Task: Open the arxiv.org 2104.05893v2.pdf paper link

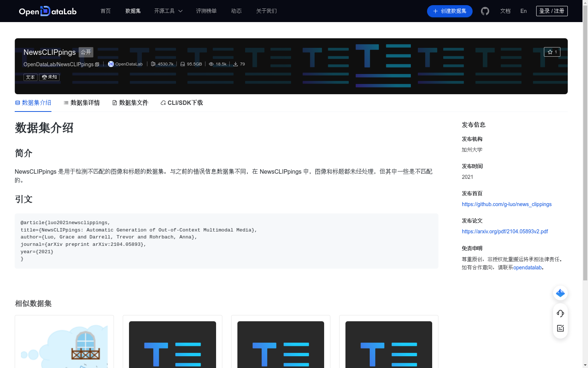Action: coord(505,231)
